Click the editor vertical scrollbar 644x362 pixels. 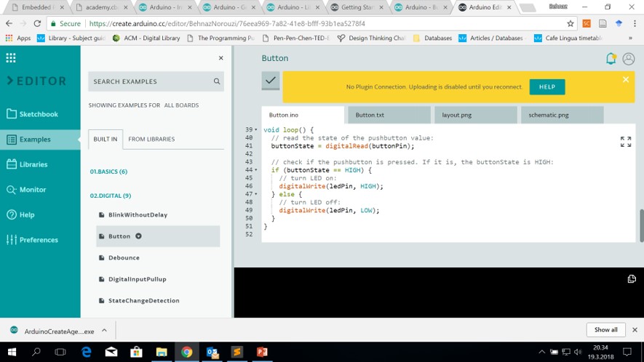coord(641,226)
